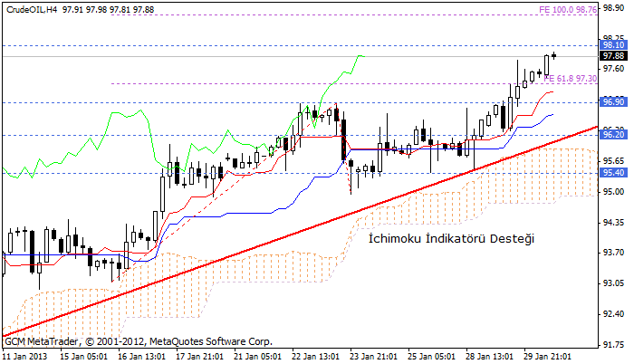Select the 96.90 price level tag

613,102
